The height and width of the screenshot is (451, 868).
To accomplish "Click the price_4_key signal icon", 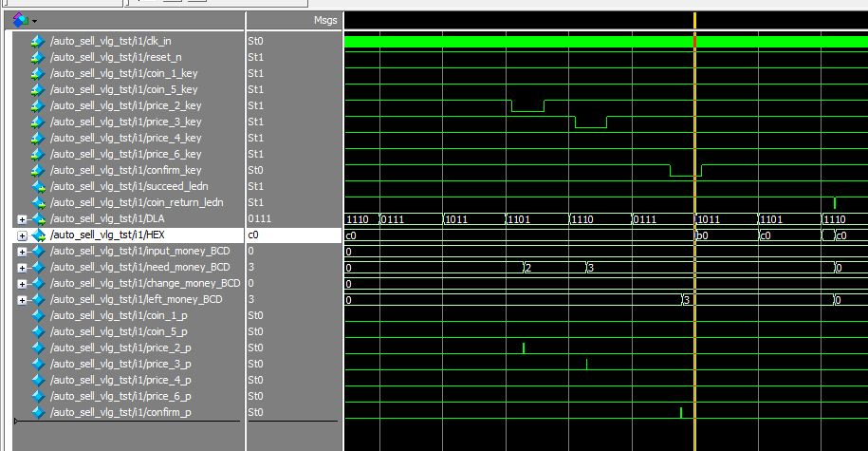I will tap(38, 138).
